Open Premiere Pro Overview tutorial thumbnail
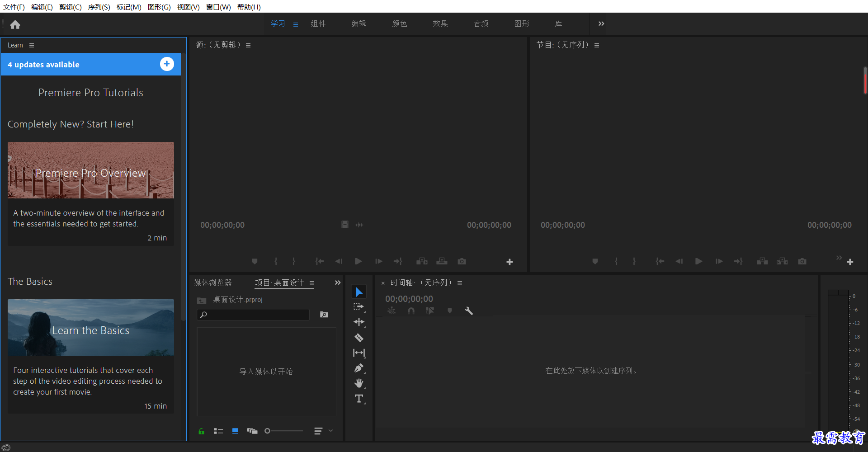The image size is (868, 452). [x=91, y=170]
